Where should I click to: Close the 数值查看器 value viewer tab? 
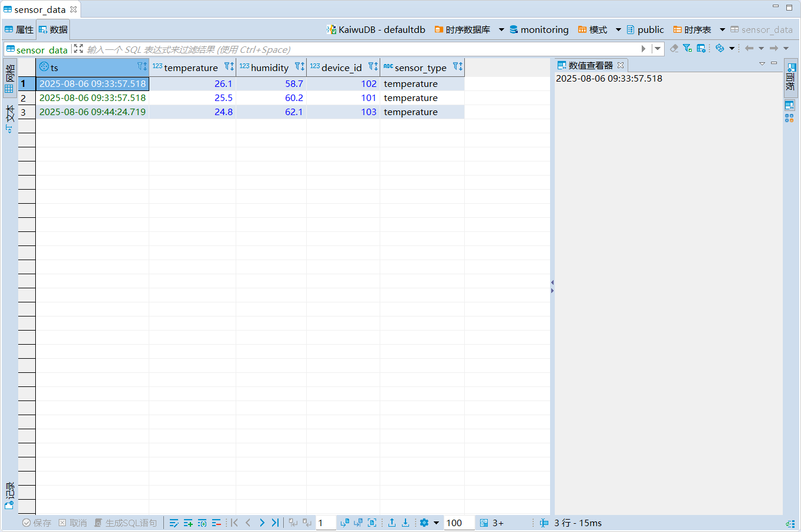pyautogui.click(x=621, y=65)
